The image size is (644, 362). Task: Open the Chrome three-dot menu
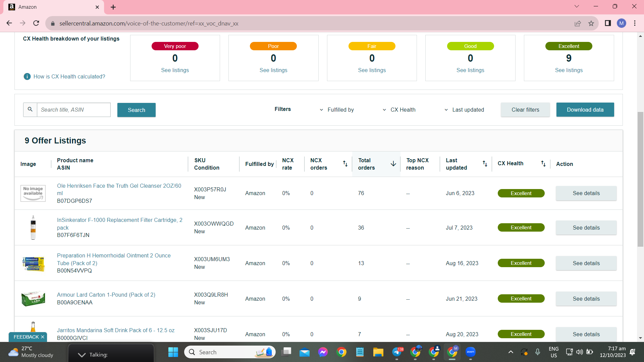[635, 23]
